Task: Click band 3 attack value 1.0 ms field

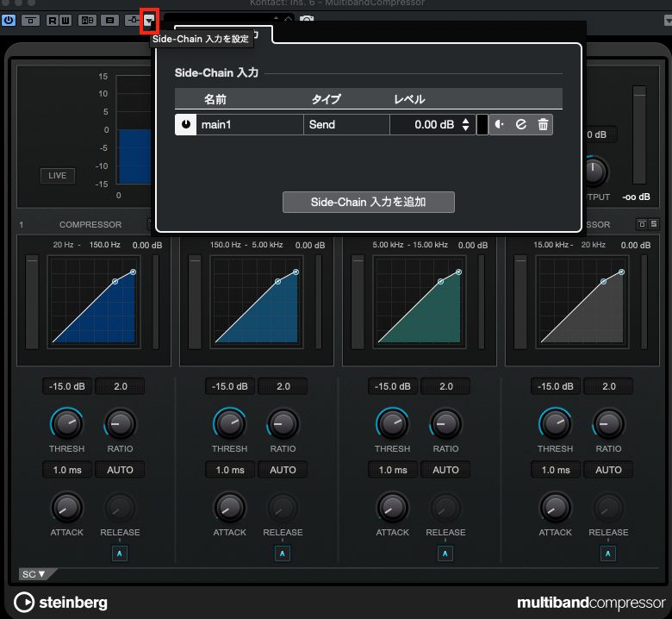Action: point(393,470)
